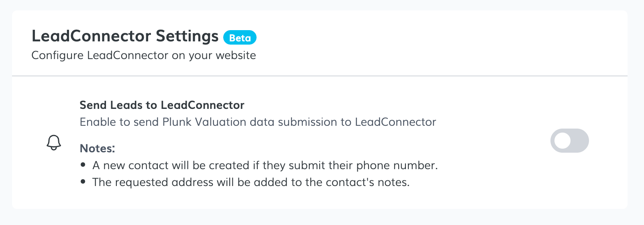Screen dimensions: 644x225
Task: Click the word 'Settings' in the page title
Action: pyautogui.click(x=187, y=36)
